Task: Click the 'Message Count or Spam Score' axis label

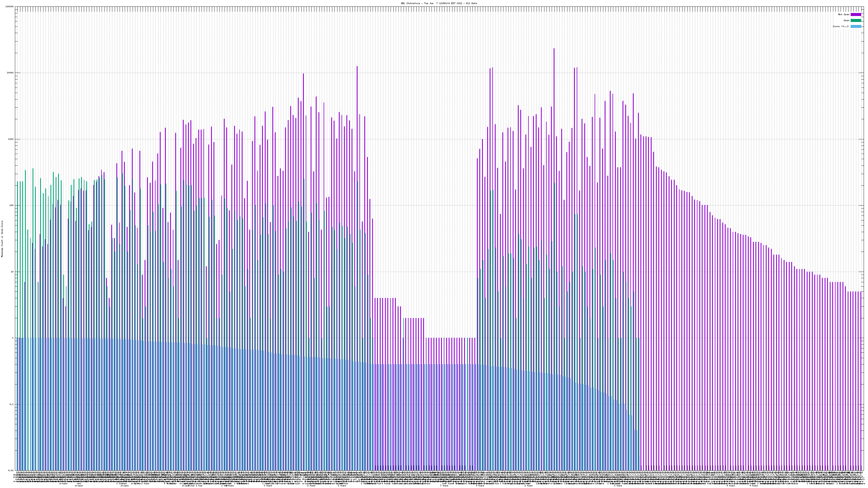Action: click(x=2, y=239)
